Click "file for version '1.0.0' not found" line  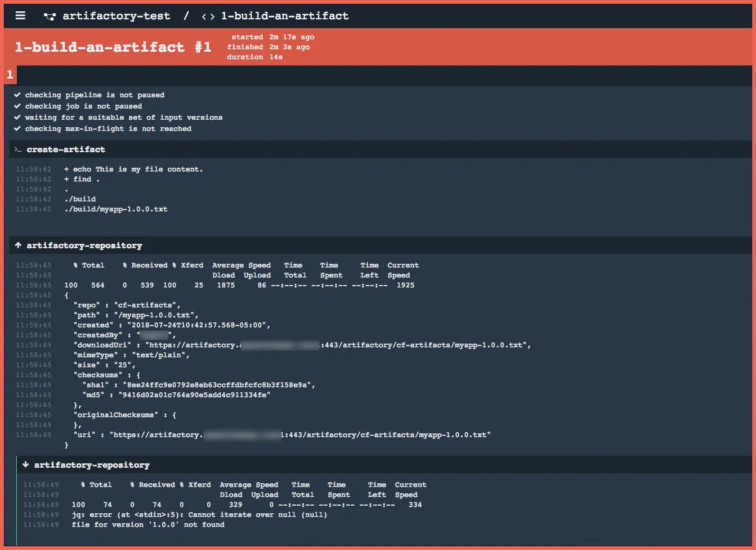(x=148, y=525)
